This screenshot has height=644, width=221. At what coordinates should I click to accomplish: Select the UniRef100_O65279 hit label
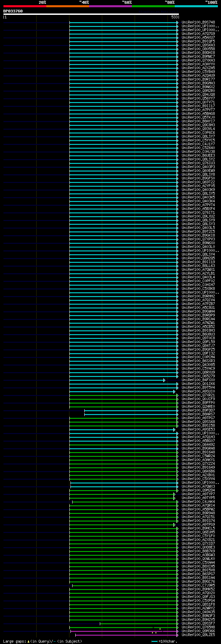pyautogui.click(x=198, y=376)
